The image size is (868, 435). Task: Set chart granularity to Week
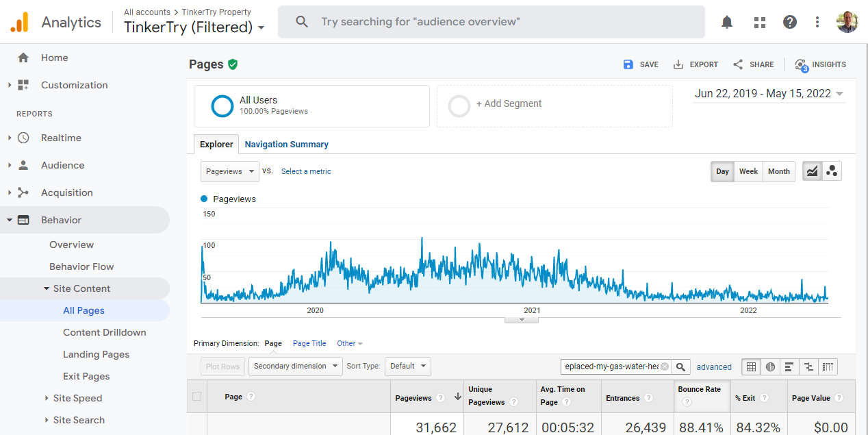pos(748,171)
